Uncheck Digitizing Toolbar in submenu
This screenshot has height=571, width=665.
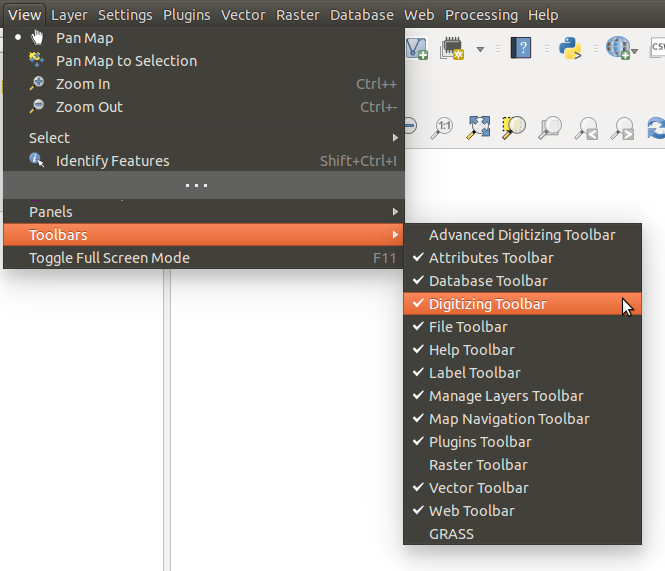click(x=487, y=304)
